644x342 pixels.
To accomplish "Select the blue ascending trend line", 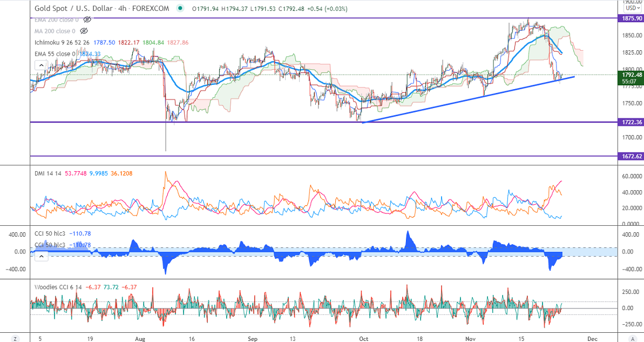I will [468, 100].
